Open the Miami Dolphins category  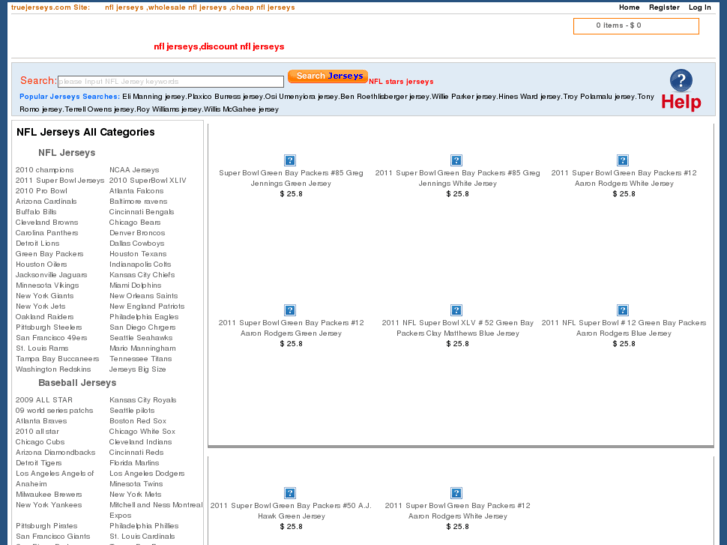click(x=135, y=285)
